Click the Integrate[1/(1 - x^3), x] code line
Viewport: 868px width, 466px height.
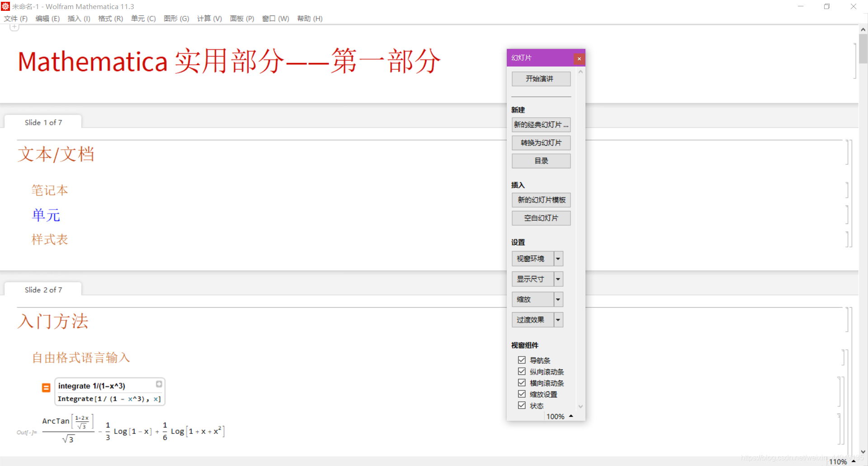[109, 399]
